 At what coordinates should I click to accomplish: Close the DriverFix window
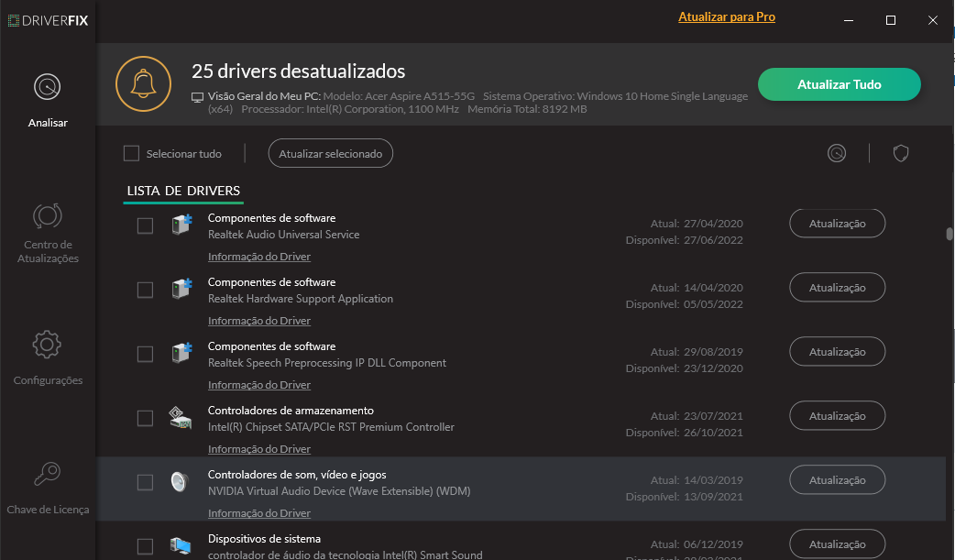(x=932, y=21)
